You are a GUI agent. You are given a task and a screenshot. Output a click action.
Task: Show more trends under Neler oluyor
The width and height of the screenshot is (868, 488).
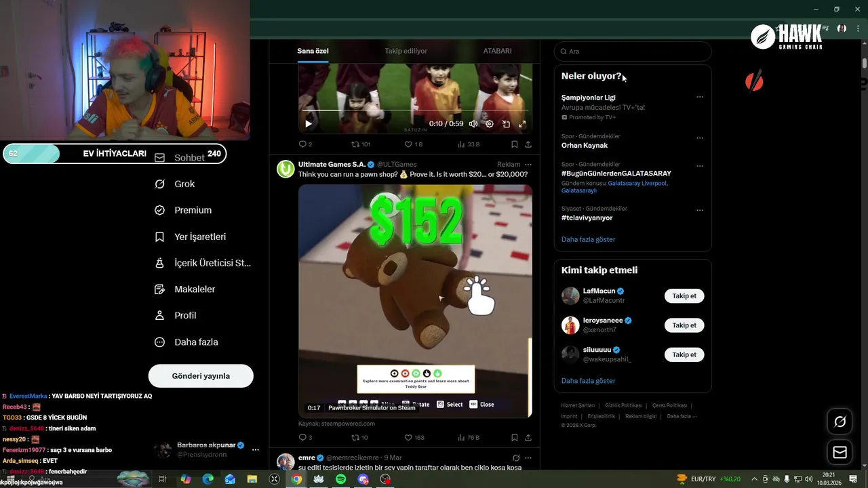tap(589, 239)
